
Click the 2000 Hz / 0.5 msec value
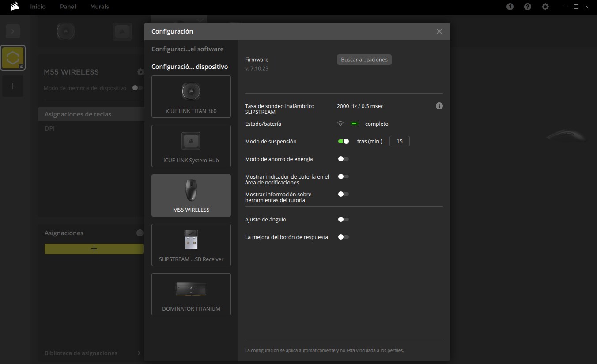360,106
